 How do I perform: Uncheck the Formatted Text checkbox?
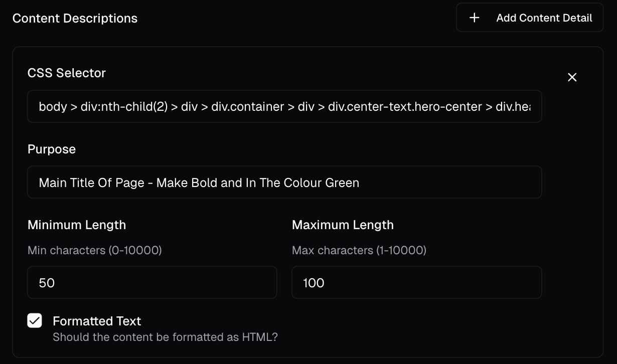point(35,321)
